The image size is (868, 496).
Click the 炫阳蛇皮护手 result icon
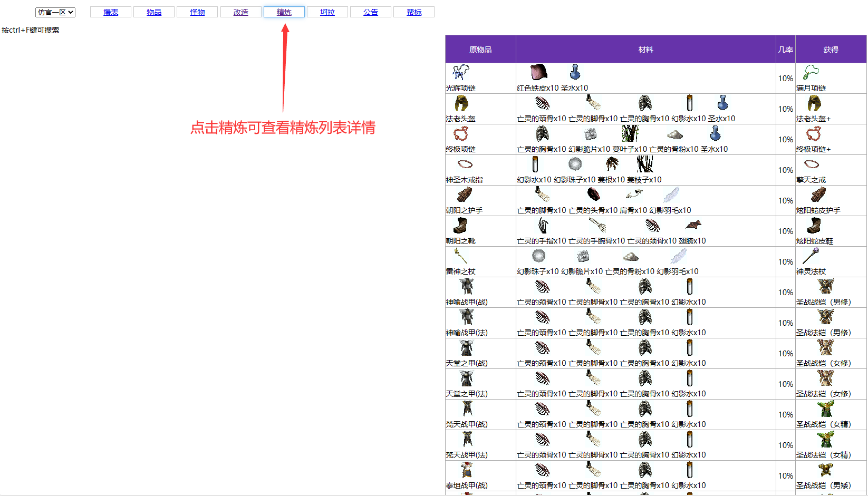click(818, 194)
